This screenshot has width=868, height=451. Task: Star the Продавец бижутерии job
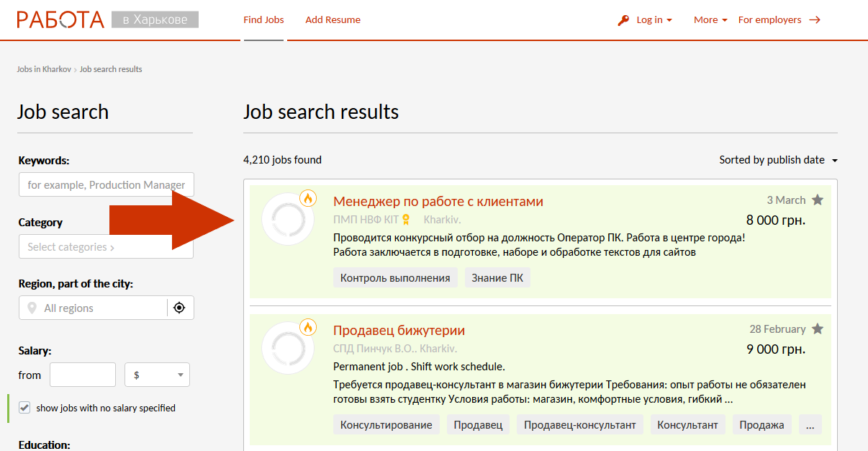tap(818, 329)
